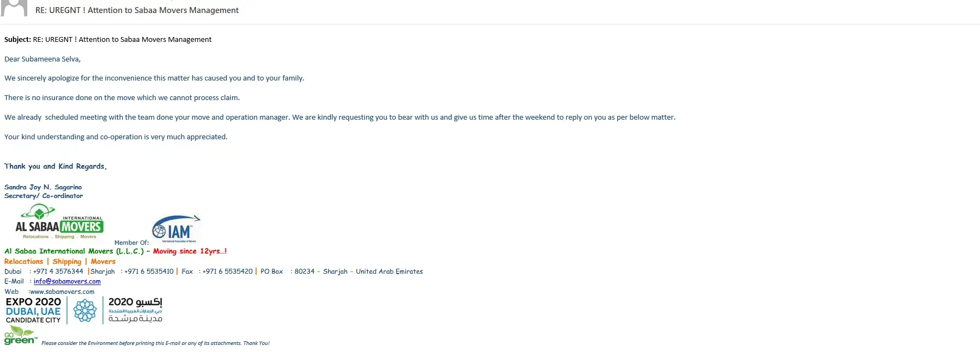Click the email title in the header

137,10
